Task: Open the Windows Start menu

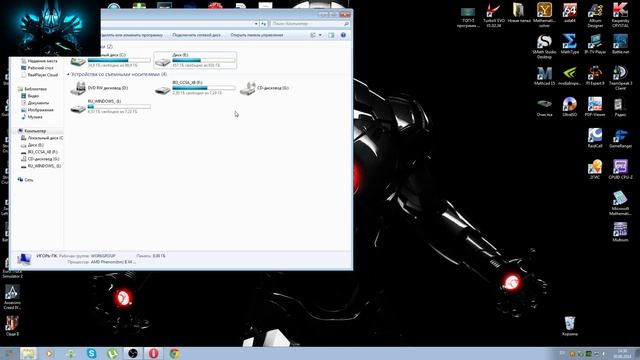Action: tap(8, 353)
